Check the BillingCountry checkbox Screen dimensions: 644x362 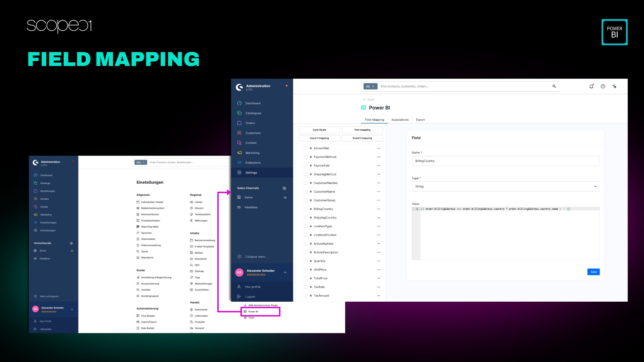pos(306,209)
